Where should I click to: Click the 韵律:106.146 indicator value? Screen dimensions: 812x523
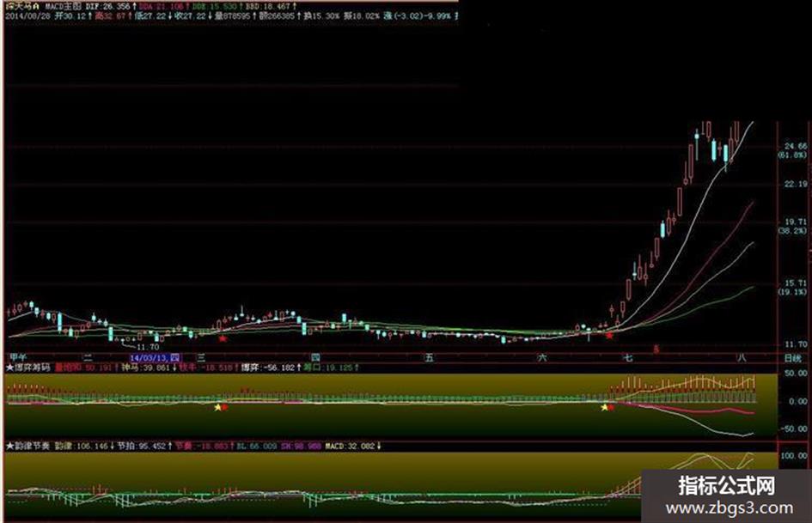coord(84,446)
